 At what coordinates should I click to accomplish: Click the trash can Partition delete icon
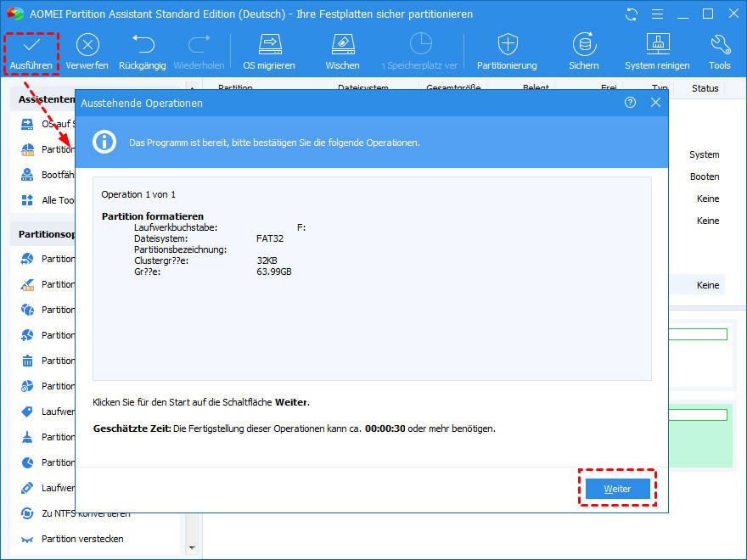pyautogui.click(x=27, y=361)
